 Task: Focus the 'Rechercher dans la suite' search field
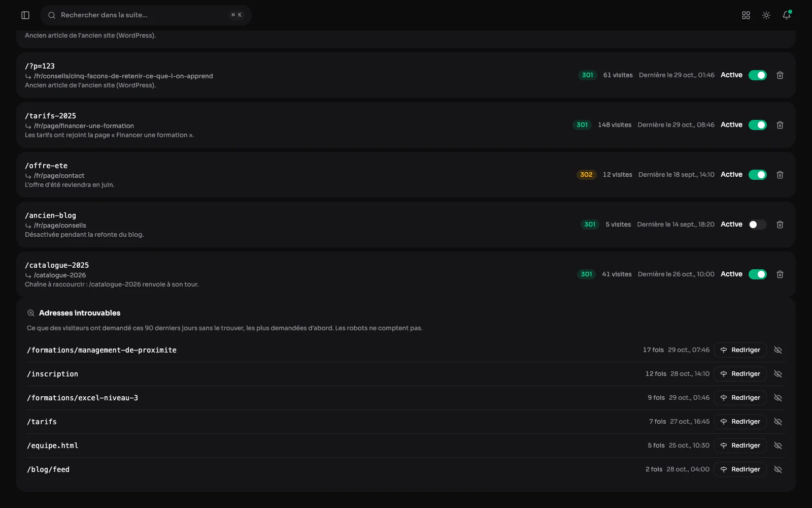(146, 15)
